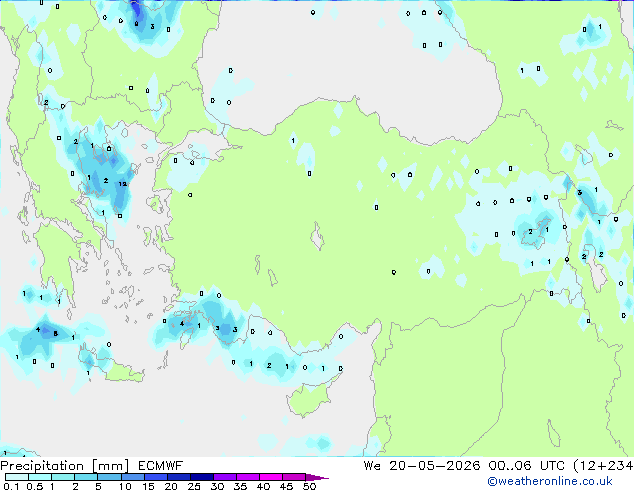This screenshot has height=490, width=634.
Task: Click the "Precipitation" title word
Action: pos(42,466)
